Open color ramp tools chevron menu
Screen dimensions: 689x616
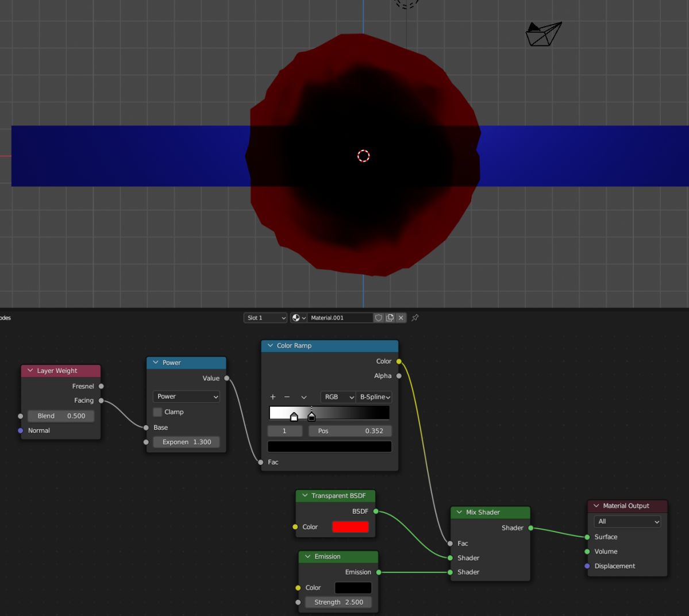(303, 397)
